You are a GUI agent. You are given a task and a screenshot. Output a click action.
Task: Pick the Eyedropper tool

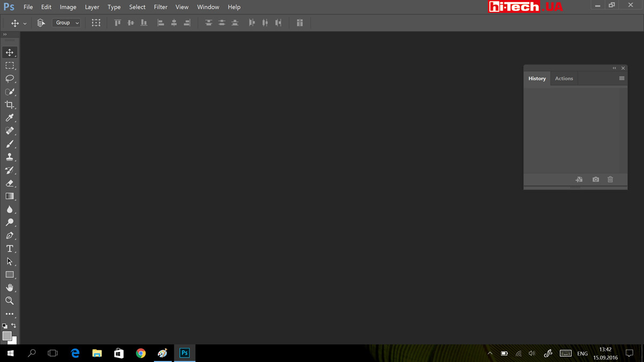click(x=10, y=118)
